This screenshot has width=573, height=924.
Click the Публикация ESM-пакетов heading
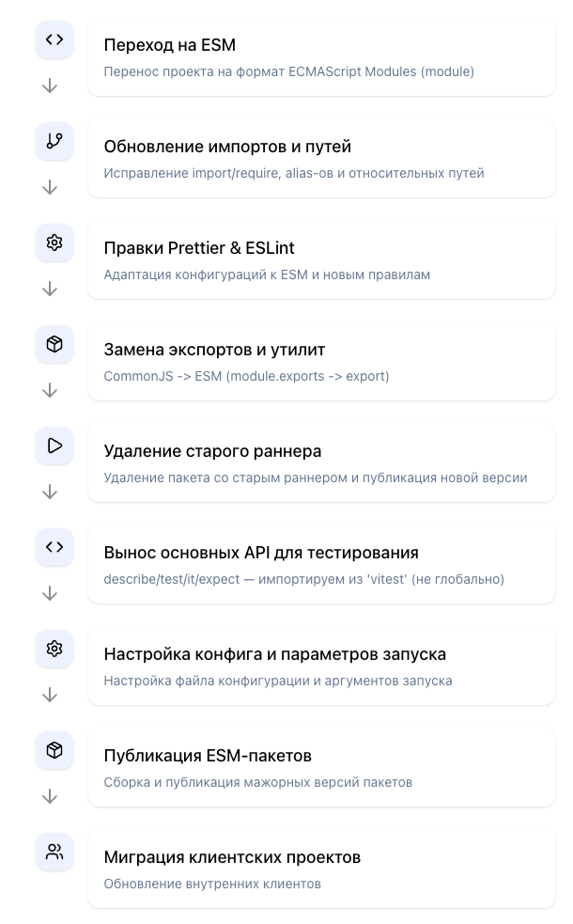pos(208,756)
